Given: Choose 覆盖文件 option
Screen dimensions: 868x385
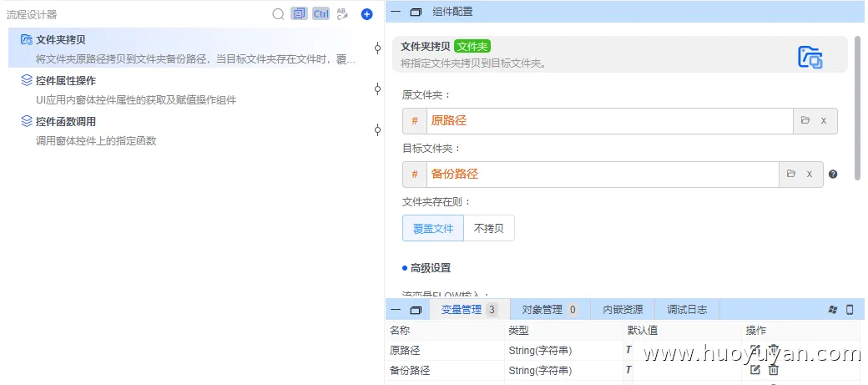Looking at the screenshot, I should (x=433, y=228).
